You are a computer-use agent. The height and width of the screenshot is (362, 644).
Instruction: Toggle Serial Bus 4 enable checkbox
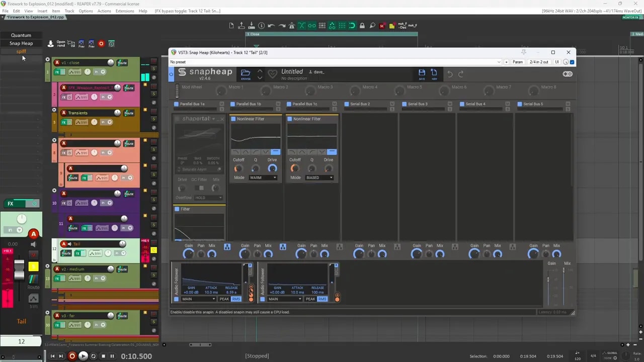click(462, 104)
